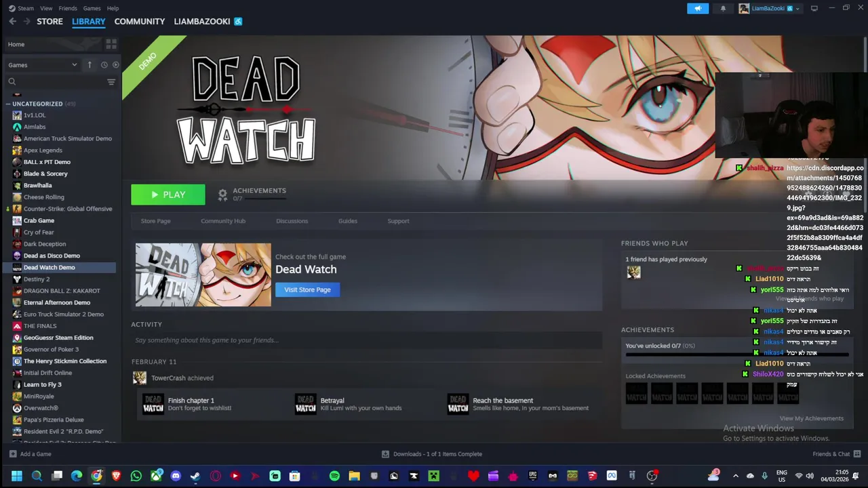Go to the COMMUNITY tab
This screenshot has height=488, width=868.
140,22
